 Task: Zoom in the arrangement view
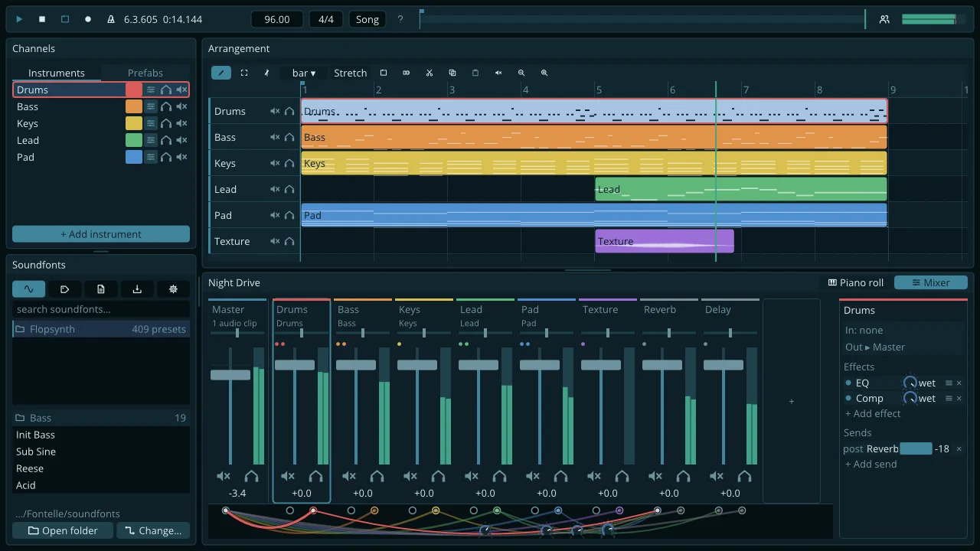(544, 73)
